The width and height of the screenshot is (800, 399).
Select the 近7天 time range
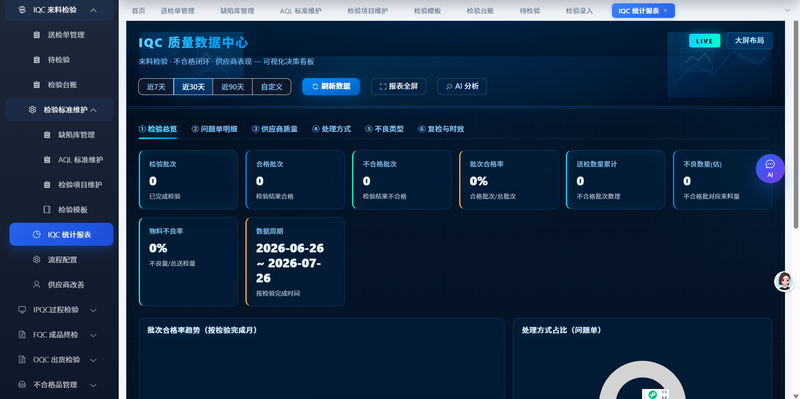pyautogui.click(x=156, y=87)
